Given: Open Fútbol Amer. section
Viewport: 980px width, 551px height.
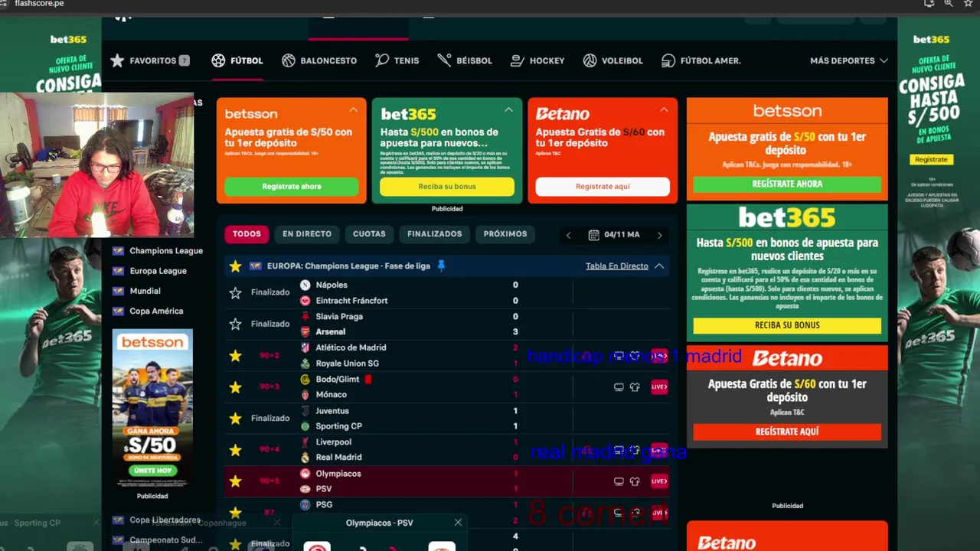Looking at the screenshot, I should [701, 60].
